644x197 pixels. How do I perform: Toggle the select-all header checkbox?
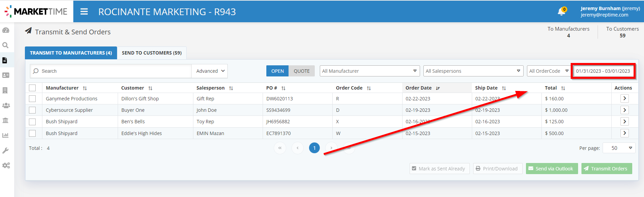tap(32, 88)
